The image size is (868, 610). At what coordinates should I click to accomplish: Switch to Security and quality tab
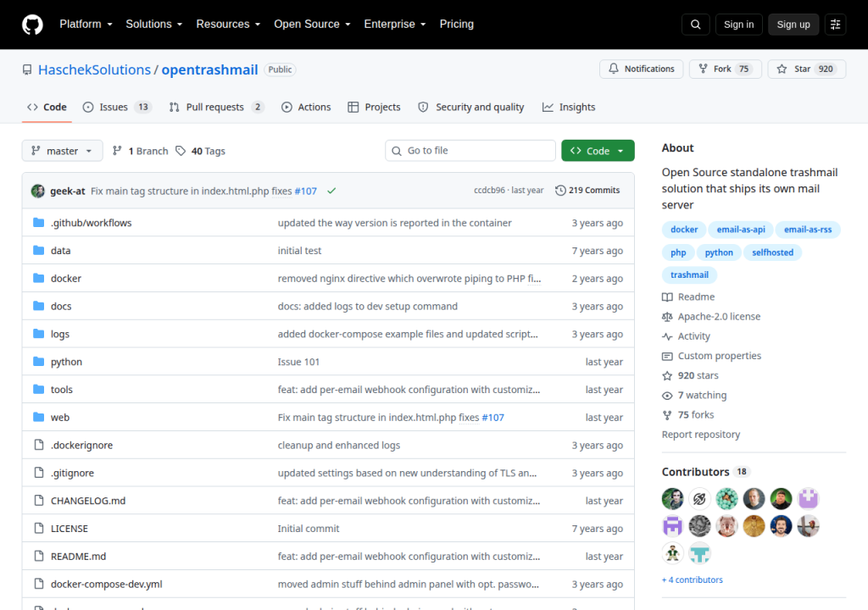pos(470,107)
